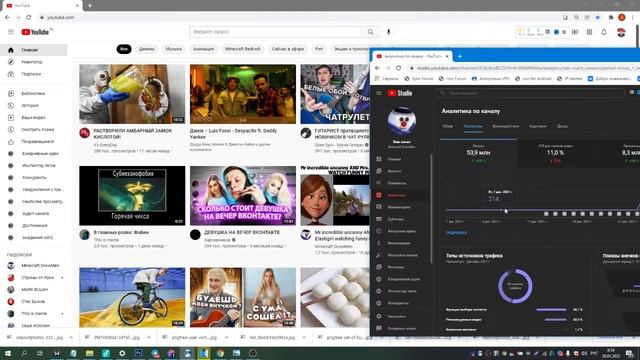Switch to Аудитория tab in analytics
640x360 pixels.
click(x=538, y=126)
